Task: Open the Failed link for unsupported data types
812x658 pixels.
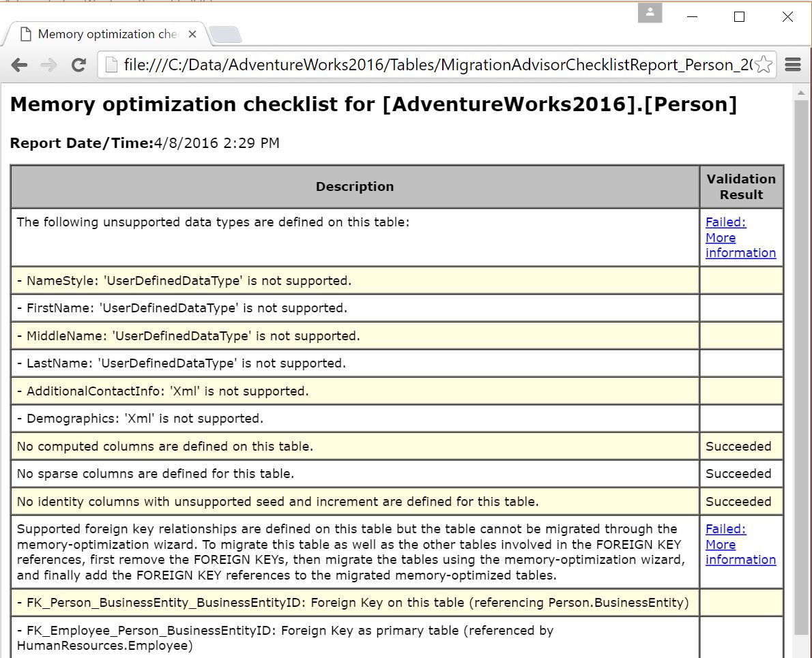Action: [740, 237]
